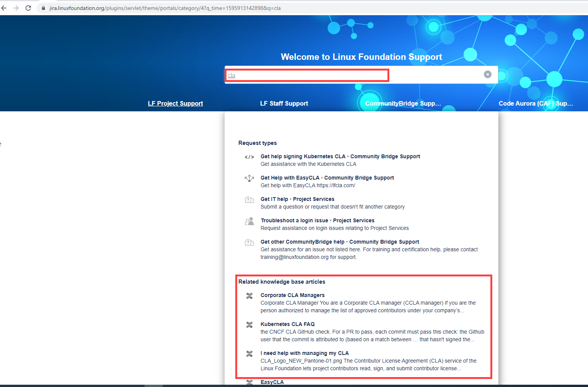Click the browser address bar URL
The width and height of the screenshot is (588, 387).
[x=165, y=8]
